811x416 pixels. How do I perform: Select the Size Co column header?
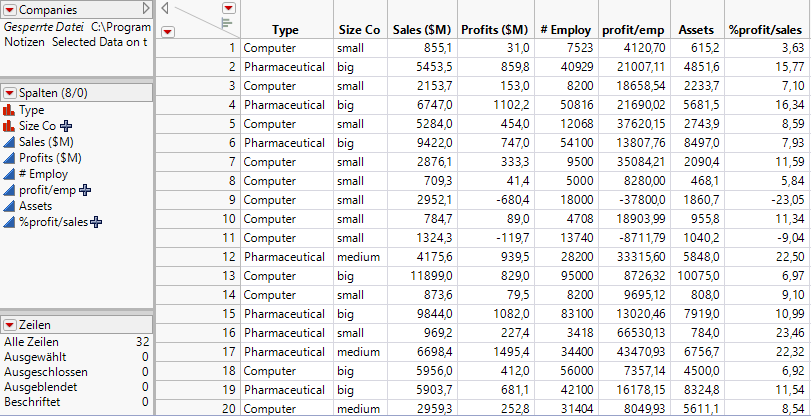(x=359, y=30)
